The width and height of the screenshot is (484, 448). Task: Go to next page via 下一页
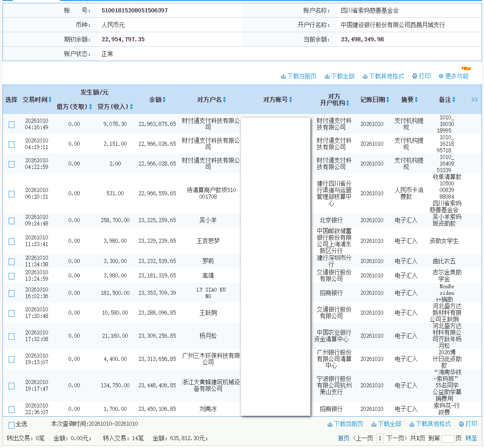397,439
